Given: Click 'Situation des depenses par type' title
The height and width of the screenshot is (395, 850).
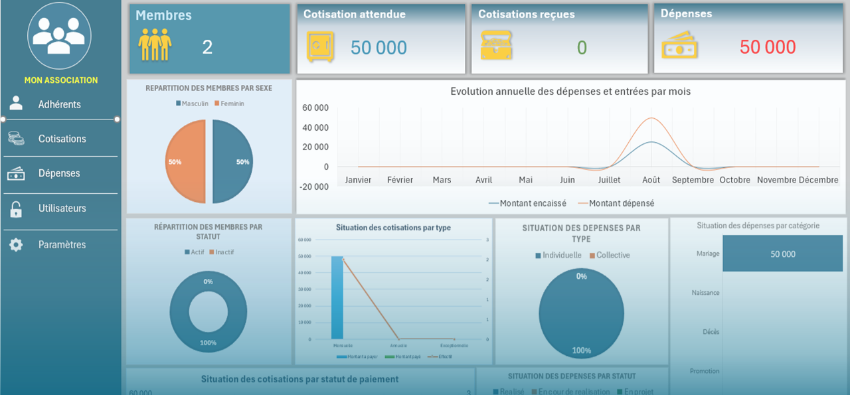Looking at the screenshot, I should tap(581, 234).
